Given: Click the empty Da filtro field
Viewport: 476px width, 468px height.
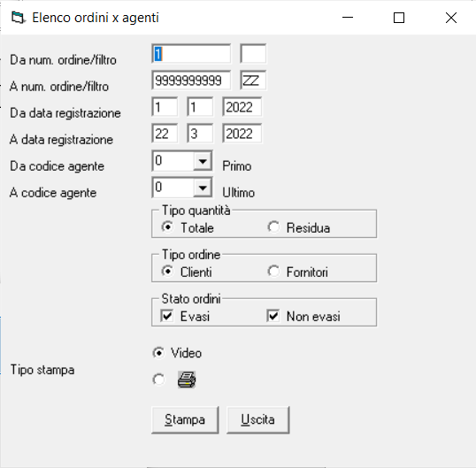Looking at the screenshot, I should [x=253, y=54].
